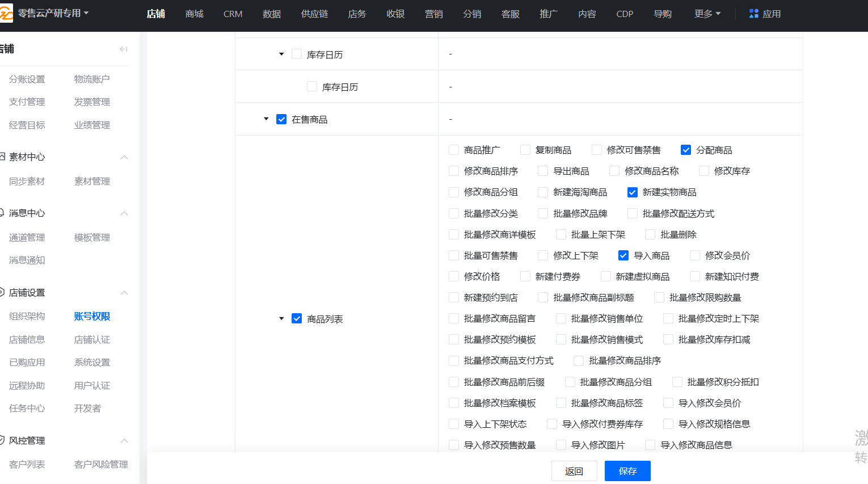The height and width of the screenshot is (484, 868).
Task: Click the 素材中心 section icon
Action: [2, 157]
